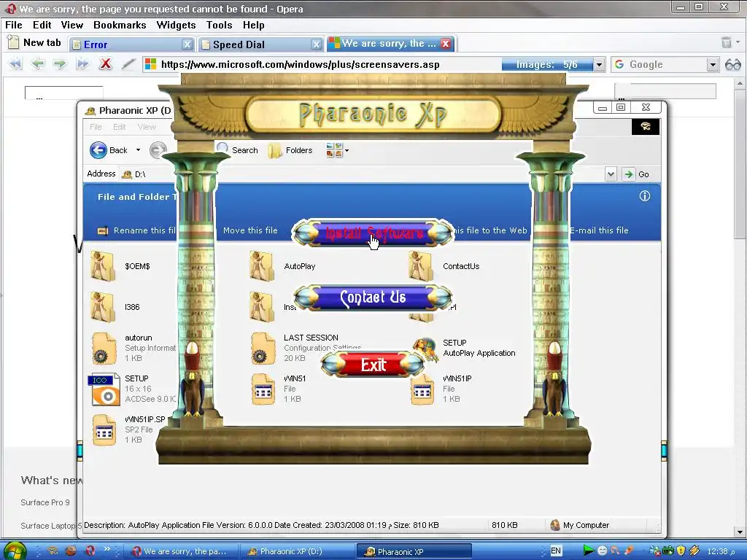
Task: Click the Folders button in Explorer
Action: tap(290, 150)
